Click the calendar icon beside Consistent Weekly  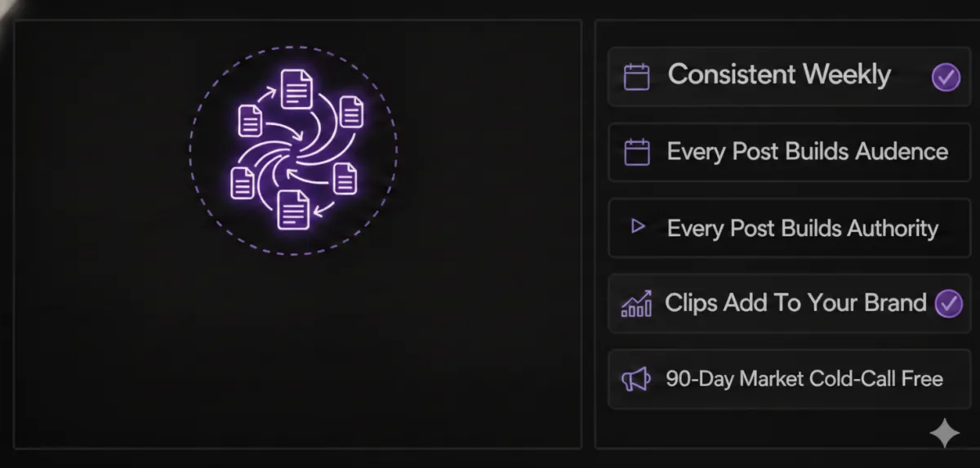click(x=636, y=77)
